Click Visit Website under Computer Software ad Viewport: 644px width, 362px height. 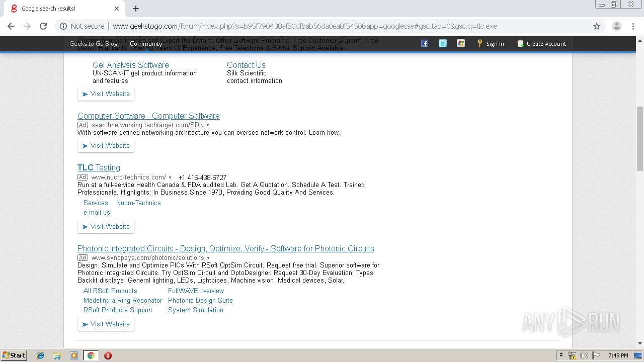[x=106, y=146]
